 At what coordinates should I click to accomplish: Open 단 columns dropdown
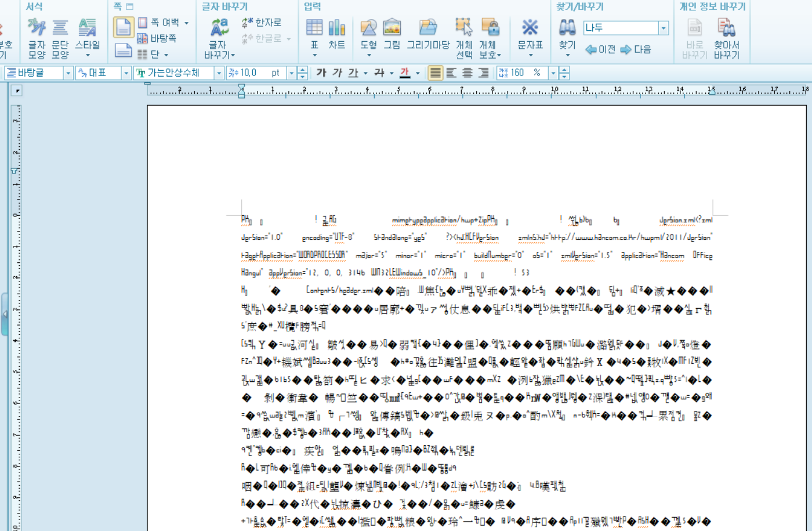(x=154, y=54)
